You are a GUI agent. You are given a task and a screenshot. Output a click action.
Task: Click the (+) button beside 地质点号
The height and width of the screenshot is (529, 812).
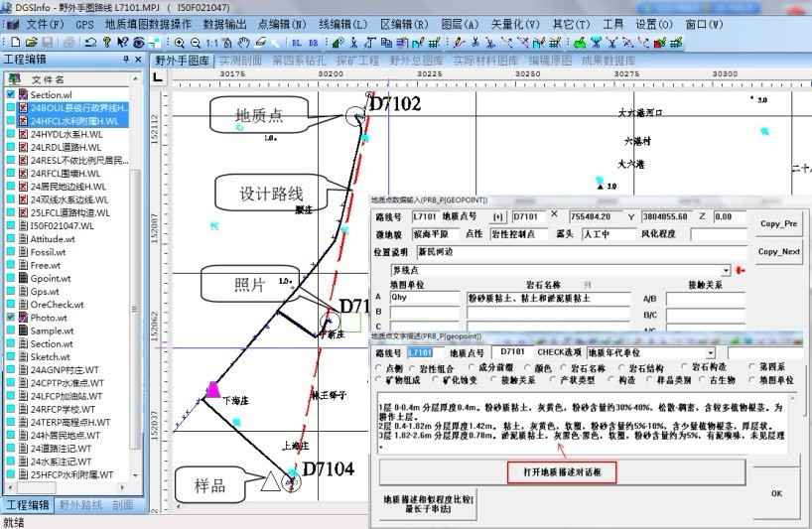coord(498,217)
